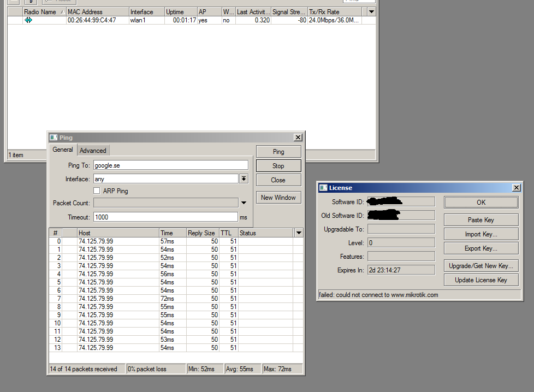Screen dimensions: 534x392
Task: Enable the ARP Ping checkbox
Action: click(97, 191)
